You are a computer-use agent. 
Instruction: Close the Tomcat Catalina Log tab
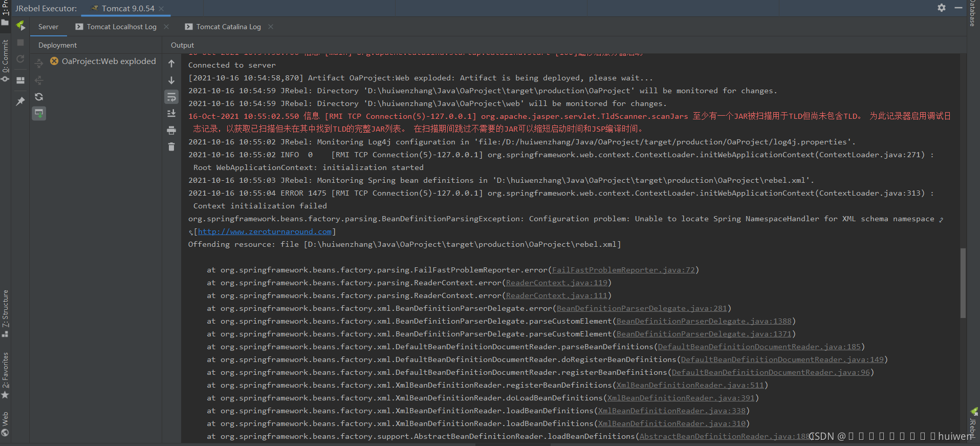coord(271,27)
